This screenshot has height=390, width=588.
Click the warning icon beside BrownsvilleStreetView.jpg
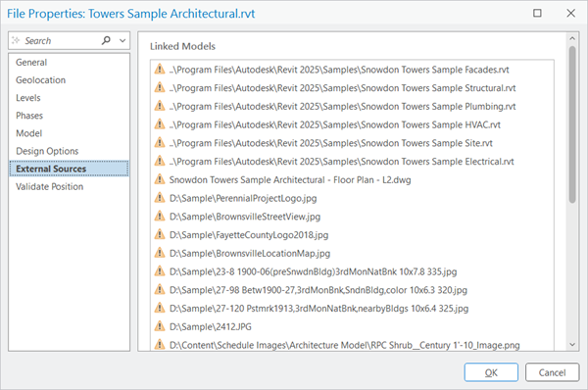(x=160, y=216)
